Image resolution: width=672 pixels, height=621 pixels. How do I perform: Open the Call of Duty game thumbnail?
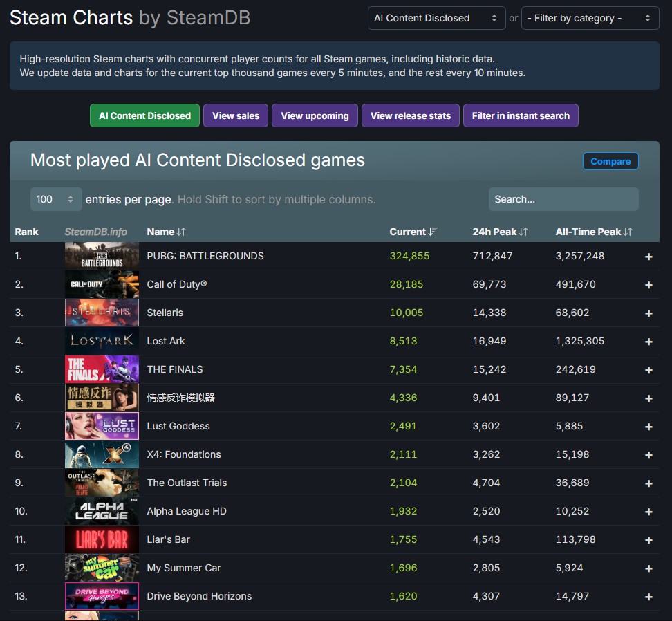pyautogui.click(x=102, y=284)
